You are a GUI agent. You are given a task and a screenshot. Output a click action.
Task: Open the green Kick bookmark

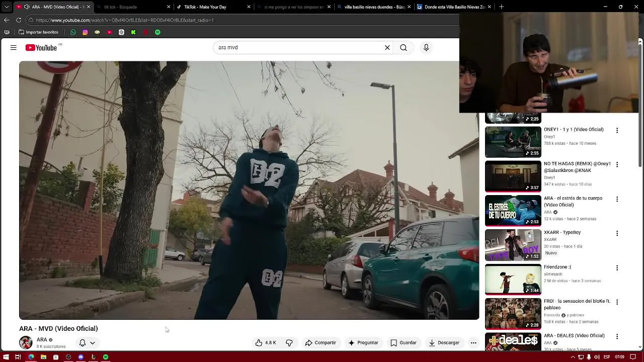[133, 32]
